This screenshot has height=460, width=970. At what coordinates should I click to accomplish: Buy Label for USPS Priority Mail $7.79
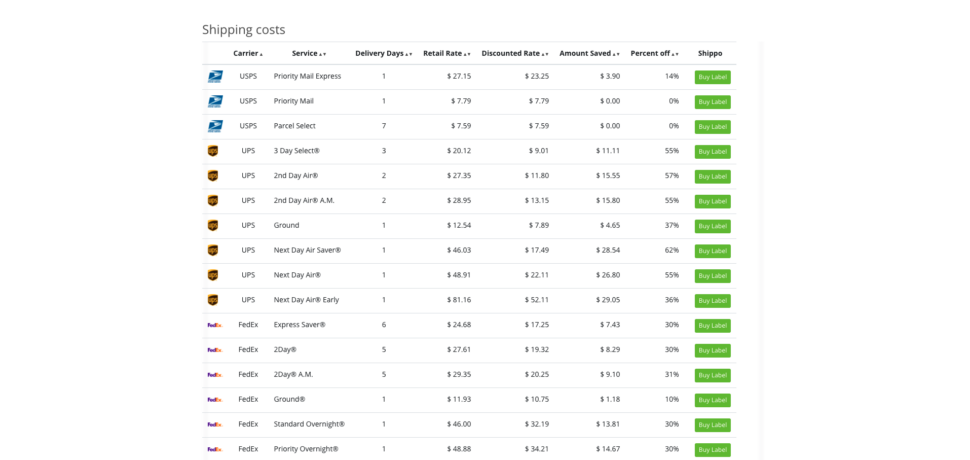(x=713, y=102)
